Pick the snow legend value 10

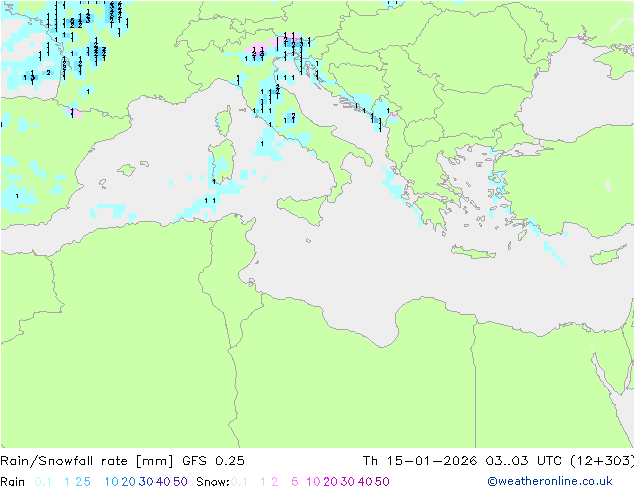pyautogui.click(x=313, y=482)
